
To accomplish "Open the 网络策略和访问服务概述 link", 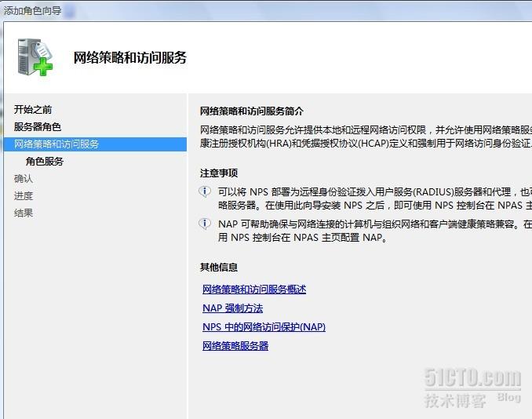I will (x=254, y=290).
